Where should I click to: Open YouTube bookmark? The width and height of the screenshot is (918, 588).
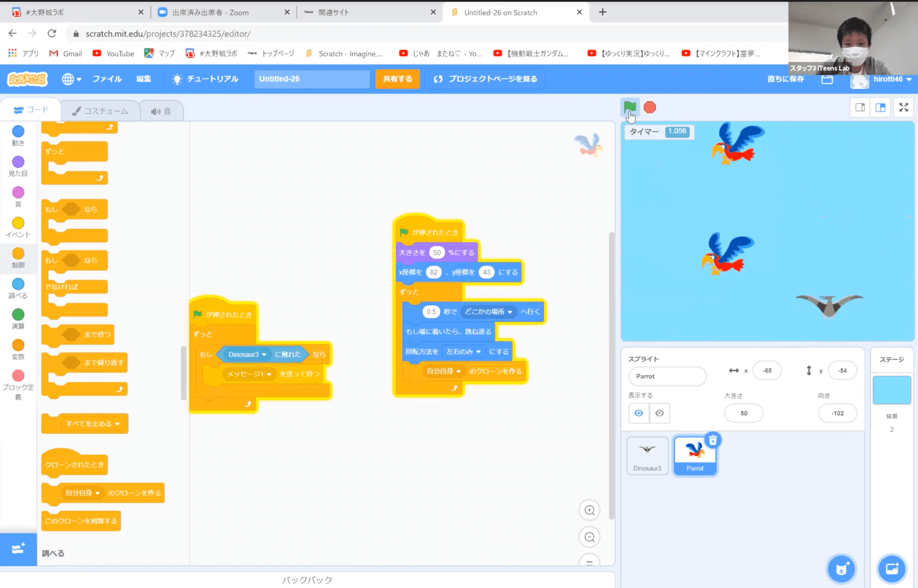click(x=113, y=53)
